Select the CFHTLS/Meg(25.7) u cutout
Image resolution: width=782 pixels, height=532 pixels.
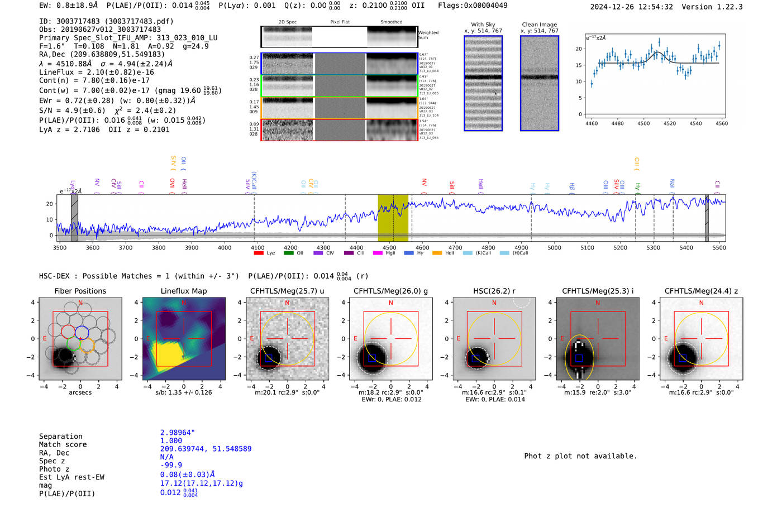tap(288, 339)
